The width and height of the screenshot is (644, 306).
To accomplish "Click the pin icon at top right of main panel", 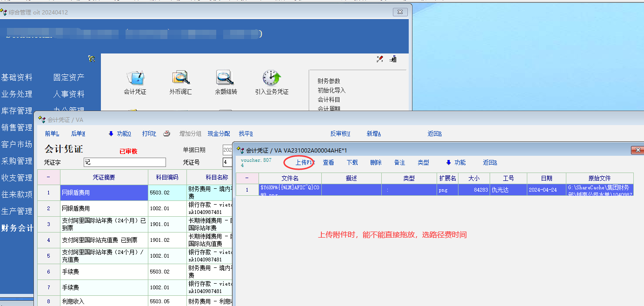I will (x=380, y=59).
